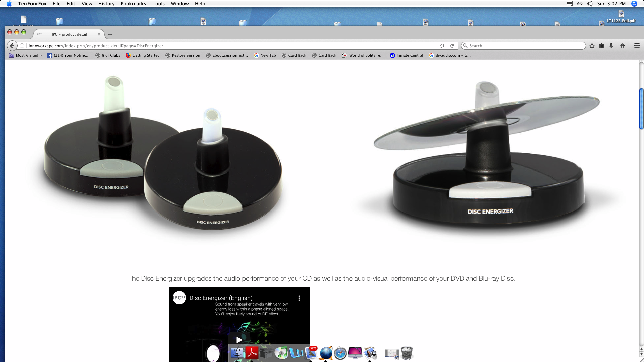Play the Disc Energizer video
The width and height of the screenshot is (644, 362).
click(239, 339)
